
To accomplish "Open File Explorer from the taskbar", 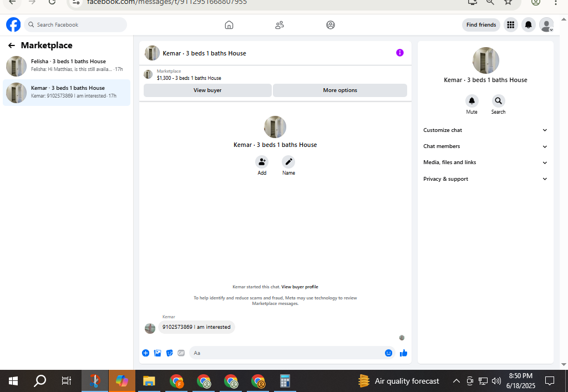I will (x=149, y=381).
